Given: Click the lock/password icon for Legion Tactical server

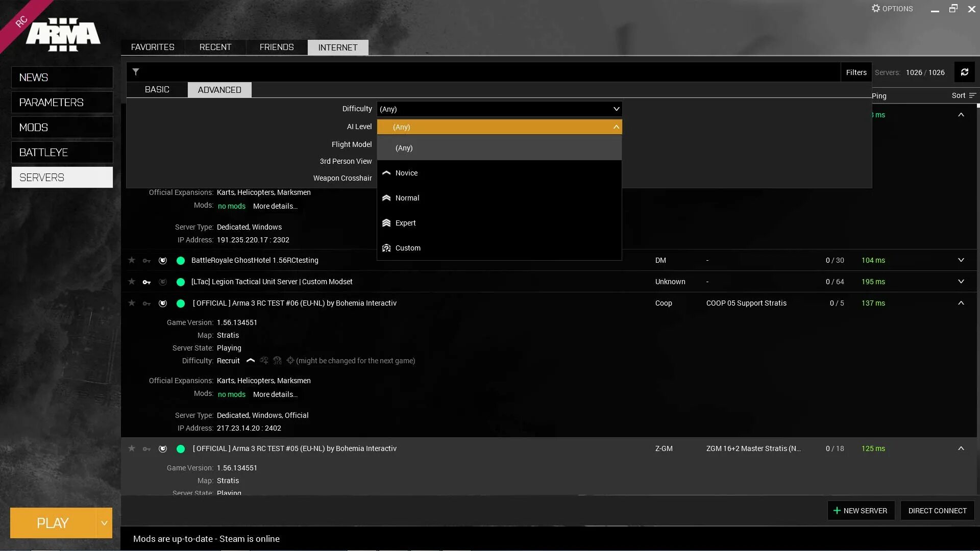Looking at the screenshot, I should point(146,281).
